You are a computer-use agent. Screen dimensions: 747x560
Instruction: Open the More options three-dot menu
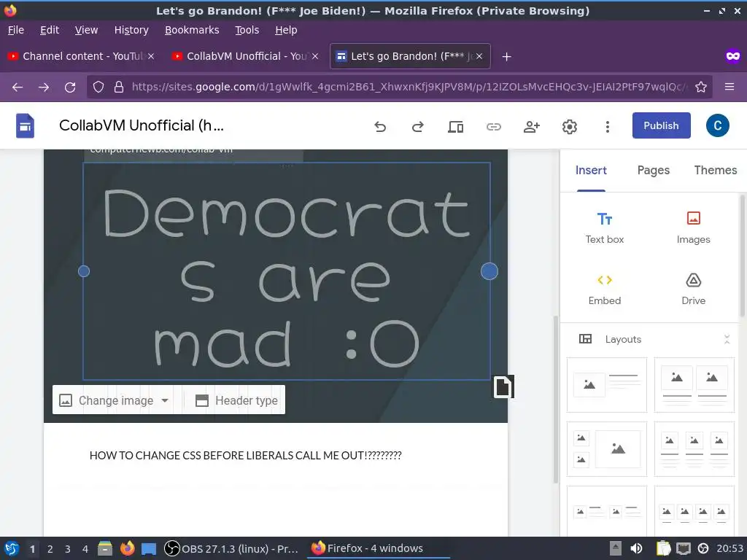tap(607, 127)
